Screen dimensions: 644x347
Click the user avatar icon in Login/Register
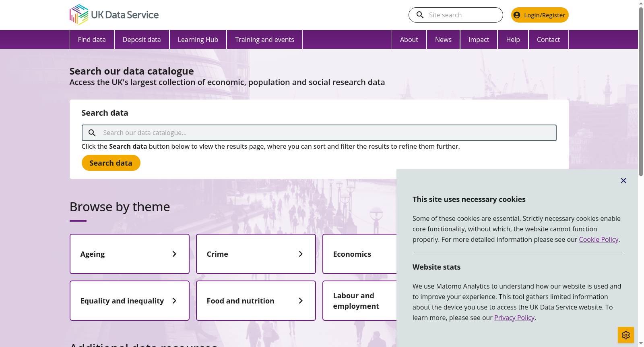click(517, 15)
